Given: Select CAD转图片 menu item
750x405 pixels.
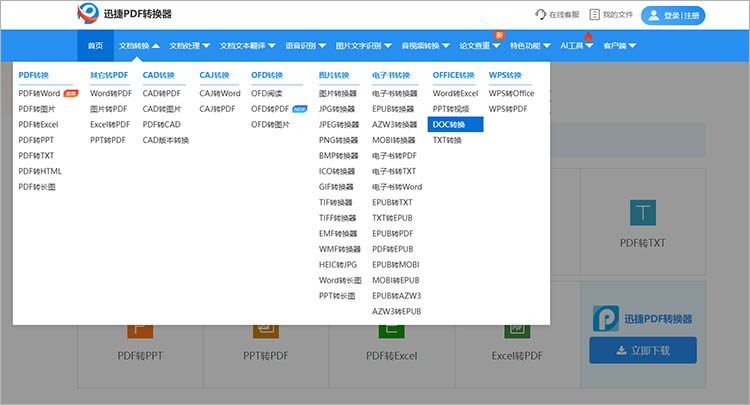Looking at the screenshot, I should pyautogui.click(x=162, y=109).
